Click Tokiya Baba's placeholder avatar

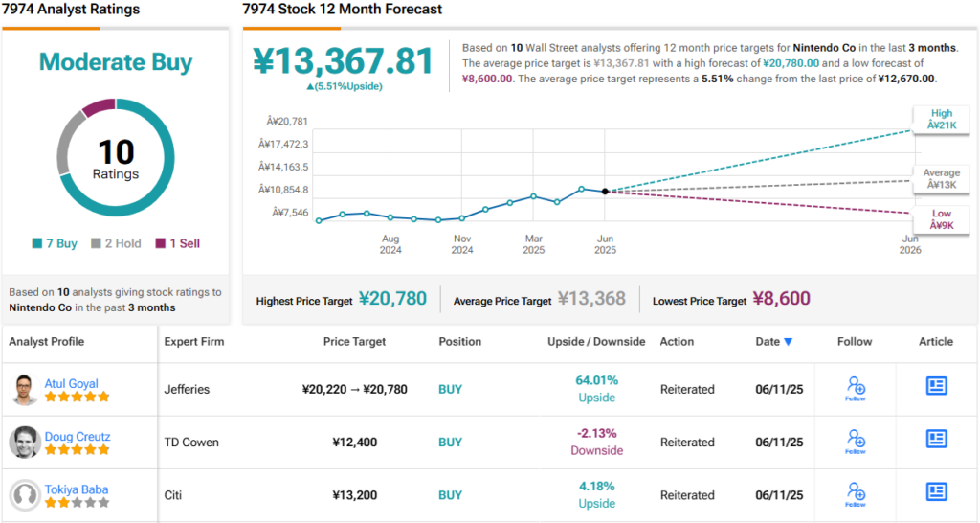[24, 495]
